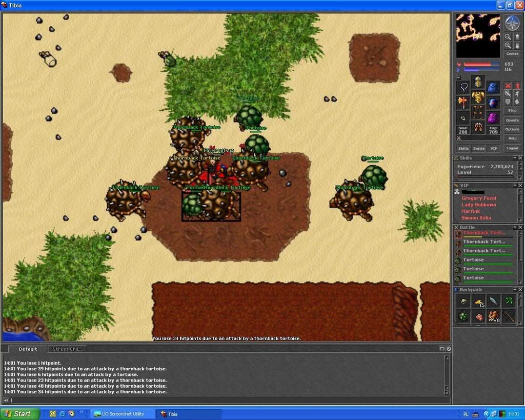Click the ring equipment slot

(463, 118)
